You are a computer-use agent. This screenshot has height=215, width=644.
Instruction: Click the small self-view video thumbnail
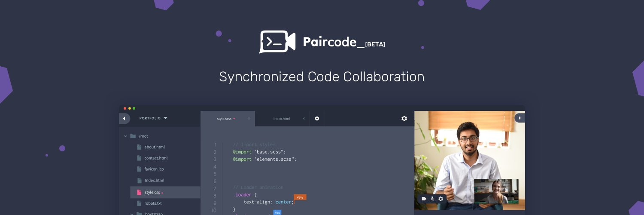point(496,191)
